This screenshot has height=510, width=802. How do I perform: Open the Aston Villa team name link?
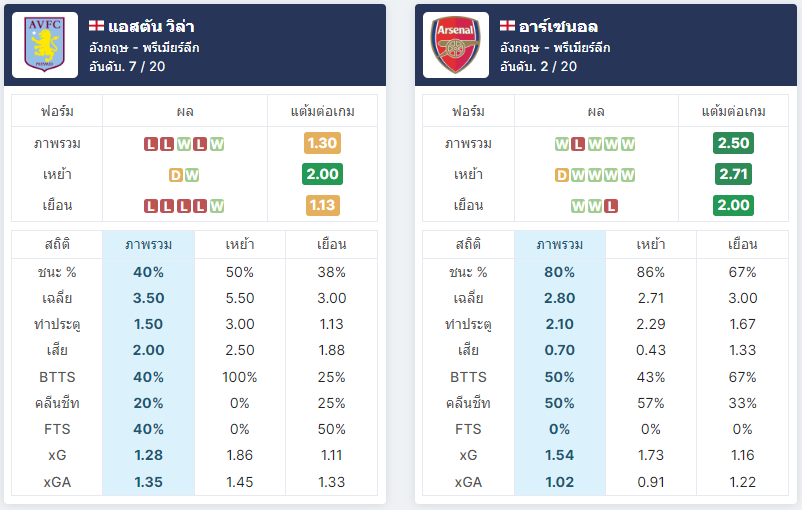[151, 26]
